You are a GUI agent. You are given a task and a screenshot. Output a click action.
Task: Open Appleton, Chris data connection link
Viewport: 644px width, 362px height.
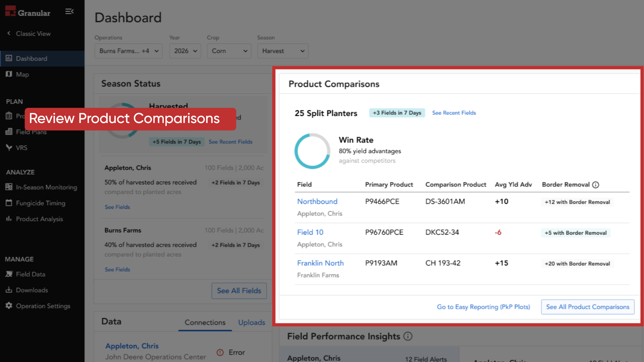tap(132, 346)
